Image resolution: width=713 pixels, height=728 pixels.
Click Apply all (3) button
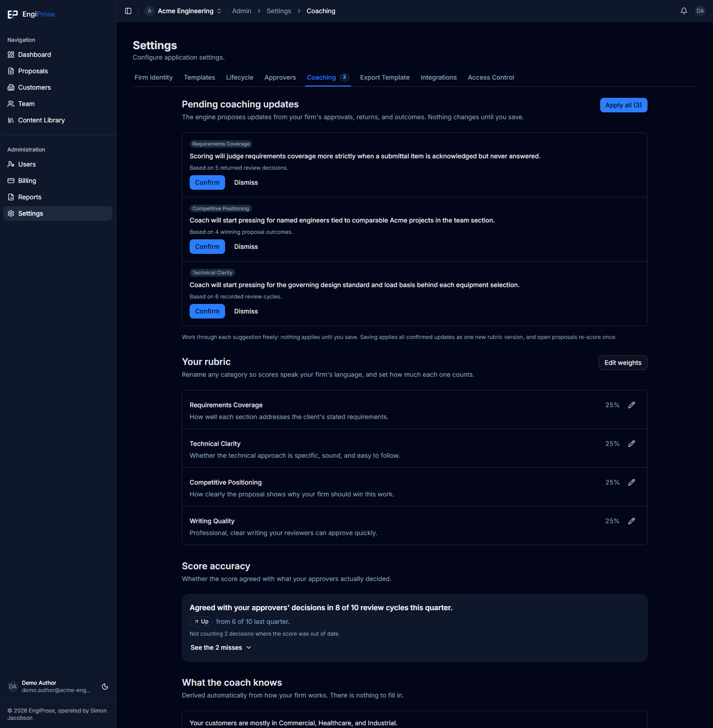623,105
